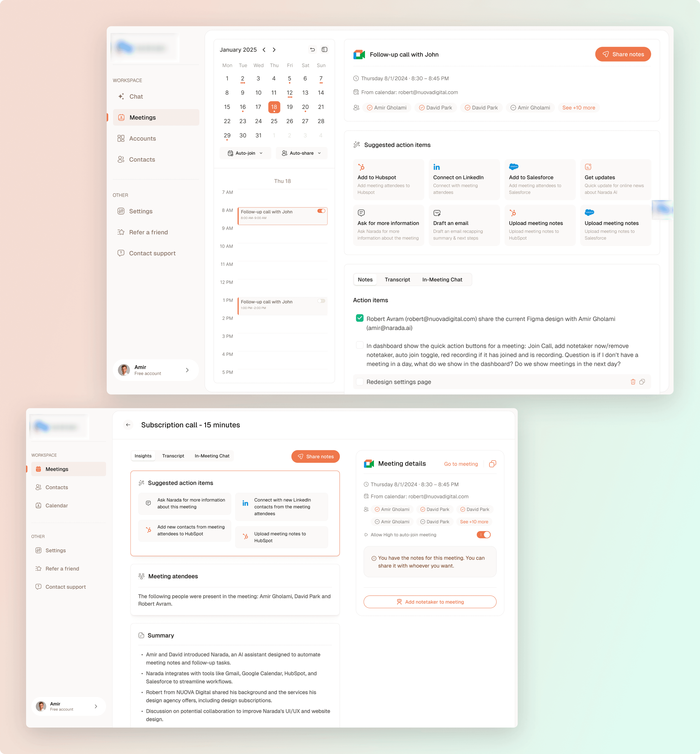
Task: Click Add notetaker to meeting button
Action: pos(430,602)
